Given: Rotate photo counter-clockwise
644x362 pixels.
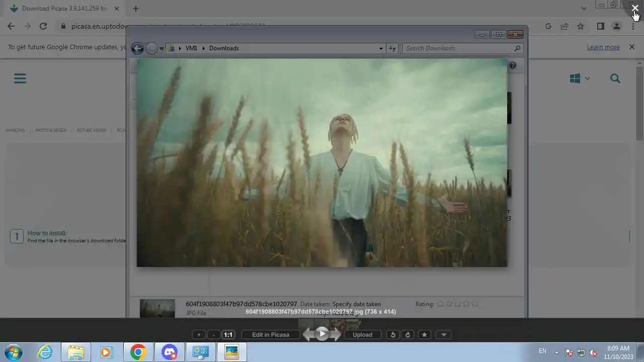Looking at the screenshot, I should (393, 335).
